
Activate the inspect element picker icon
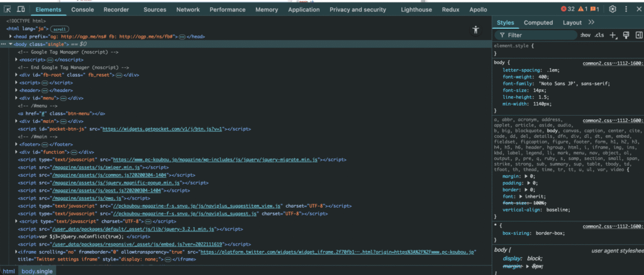(8, 9)
